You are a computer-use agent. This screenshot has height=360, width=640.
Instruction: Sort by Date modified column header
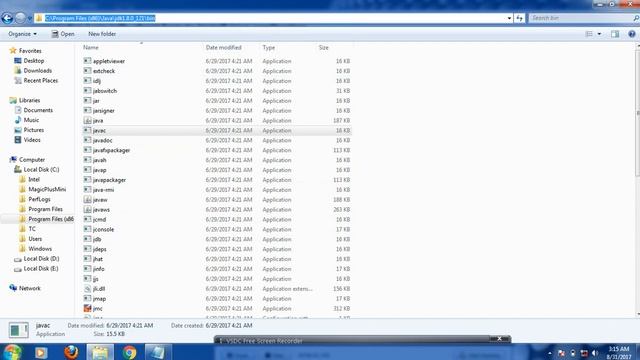[224, 47]
